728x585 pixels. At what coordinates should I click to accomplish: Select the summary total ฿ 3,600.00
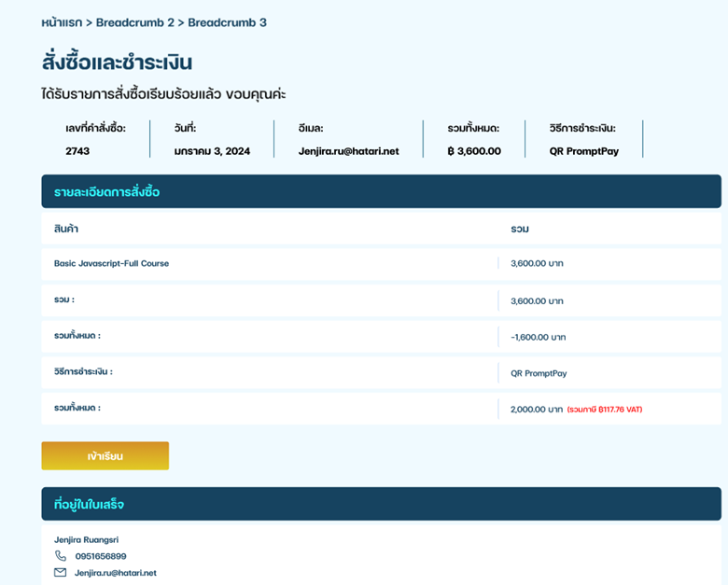[x=474, y=151]
